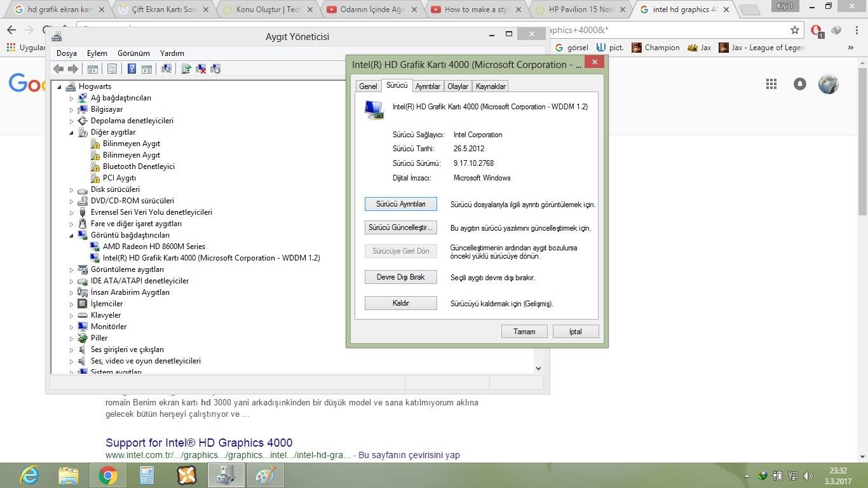Image resolution: width=868 pixels, height=488 pixels.
Task: Show more bookmarks with the chevron
Action: pyautogui.click(x=851, y=48)
